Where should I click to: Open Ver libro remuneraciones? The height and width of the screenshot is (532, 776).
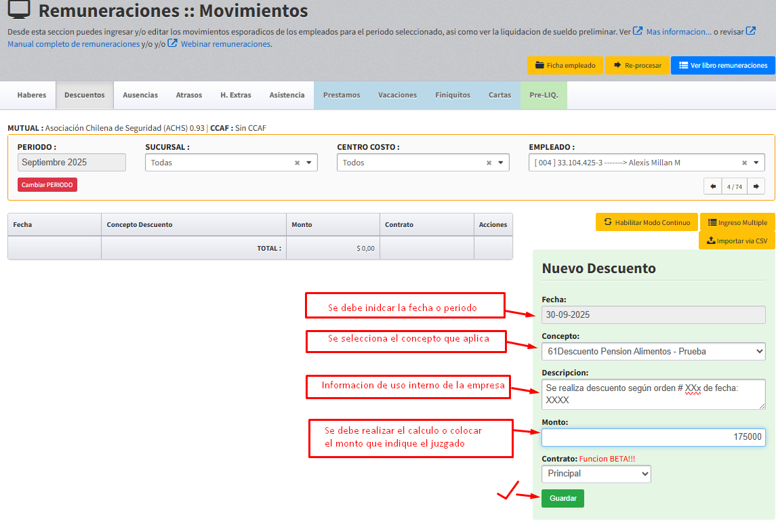point(722,66)
